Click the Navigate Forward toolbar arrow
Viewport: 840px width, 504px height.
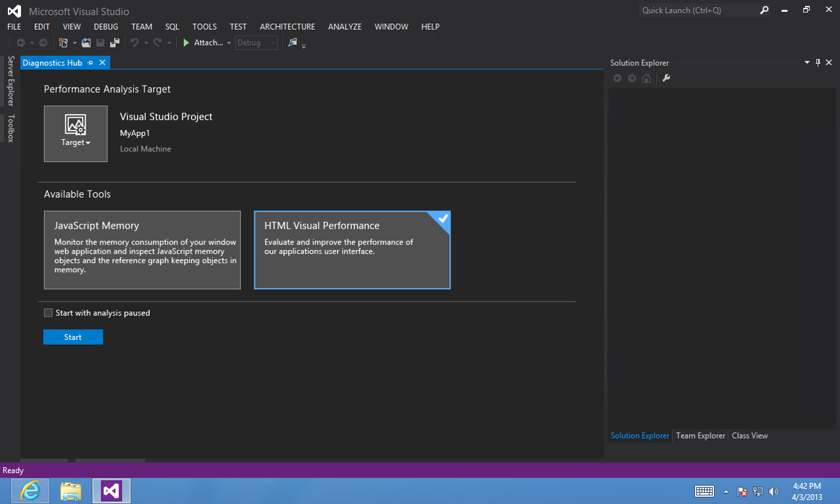pyautogui.click(x=43, y=43)
